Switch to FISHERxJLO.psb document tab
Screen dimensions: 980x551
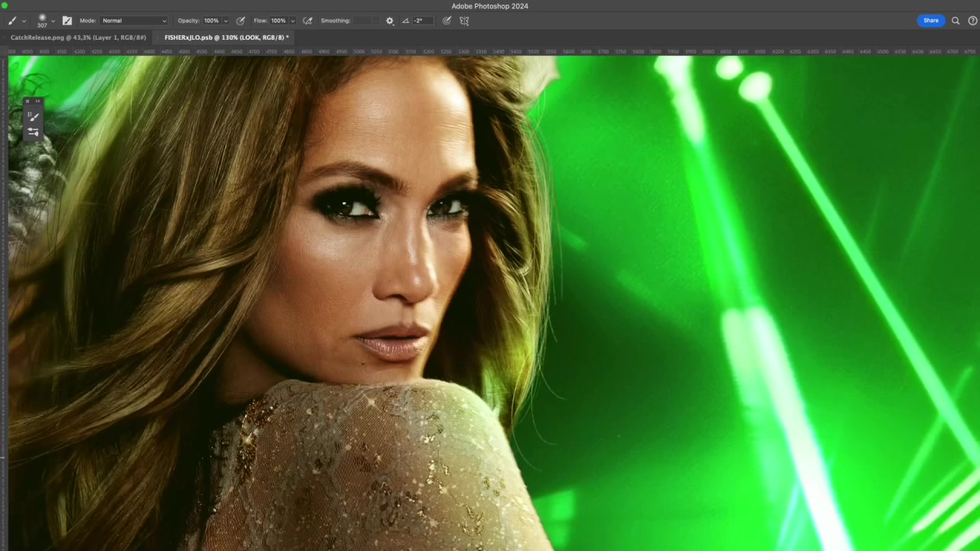pyautogui.click(x=226, y=37)
